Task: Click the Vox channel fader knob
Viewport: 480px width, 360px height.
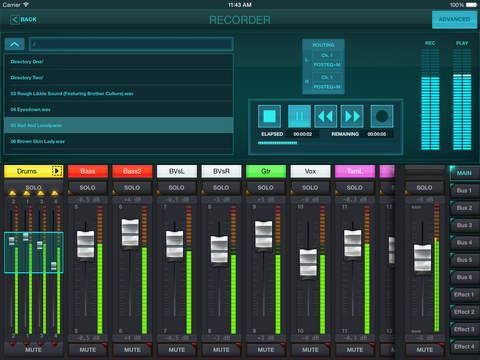Action: coord(308,262)
